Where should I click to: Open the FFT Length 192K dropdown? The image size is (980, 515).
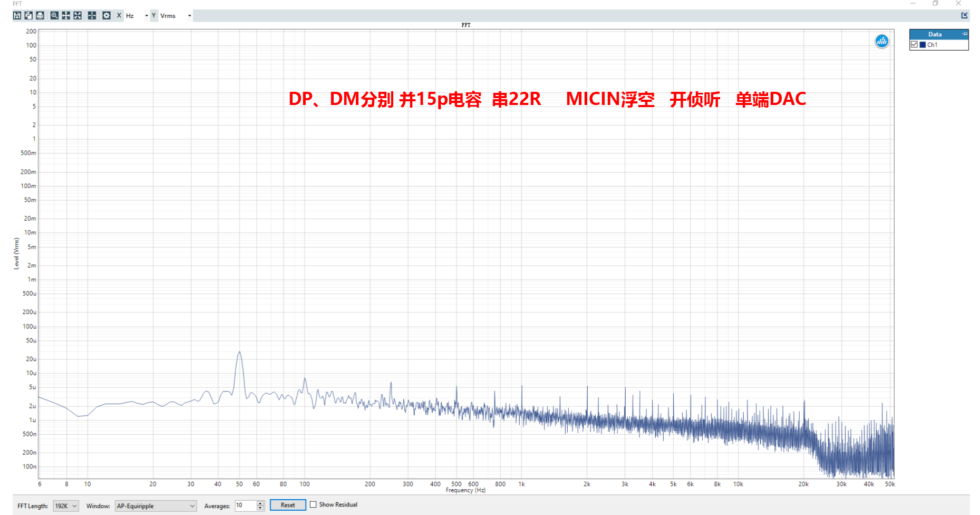pyautogui.click(x=66, y=506)
